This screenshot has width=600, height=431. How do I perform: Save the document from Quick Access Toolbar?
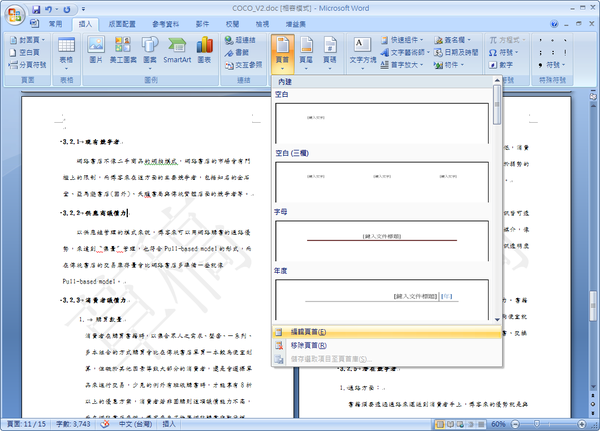click(x=36, y=9)
